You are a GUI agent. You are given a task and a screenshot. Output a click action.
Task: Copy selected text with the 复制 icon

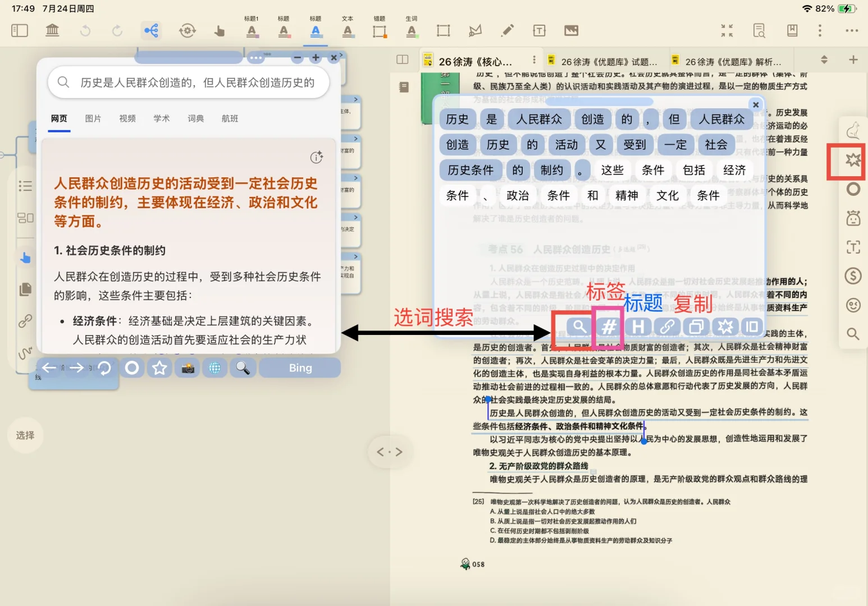pyautogui.click(x=696, y=327)
